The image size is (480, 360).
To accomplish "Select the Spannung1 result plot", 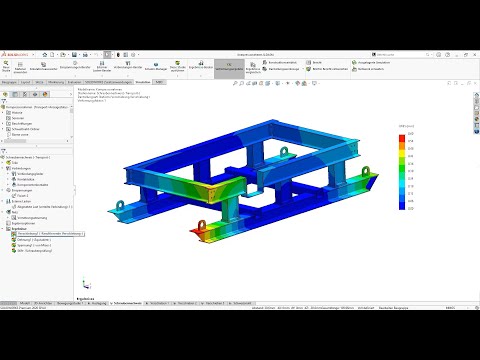I will 34,245.
